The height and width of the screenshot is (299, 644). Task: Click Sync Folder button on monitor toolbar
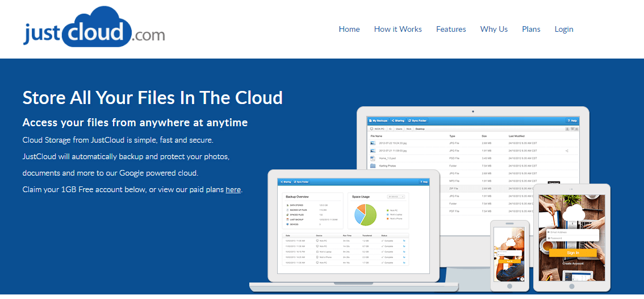coord(418,121)
